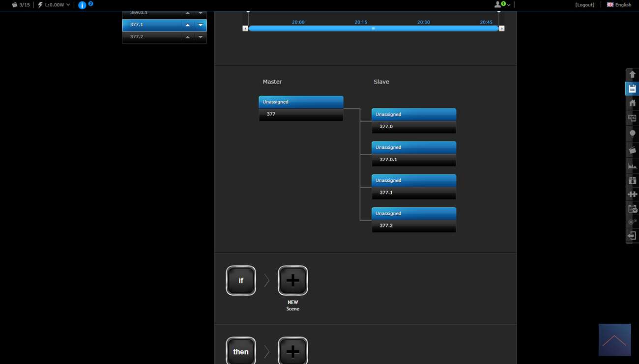Click the exit door icon in sidebar
Image resolution: width=639 pixels, height=364 pixels.
point(632,236)
